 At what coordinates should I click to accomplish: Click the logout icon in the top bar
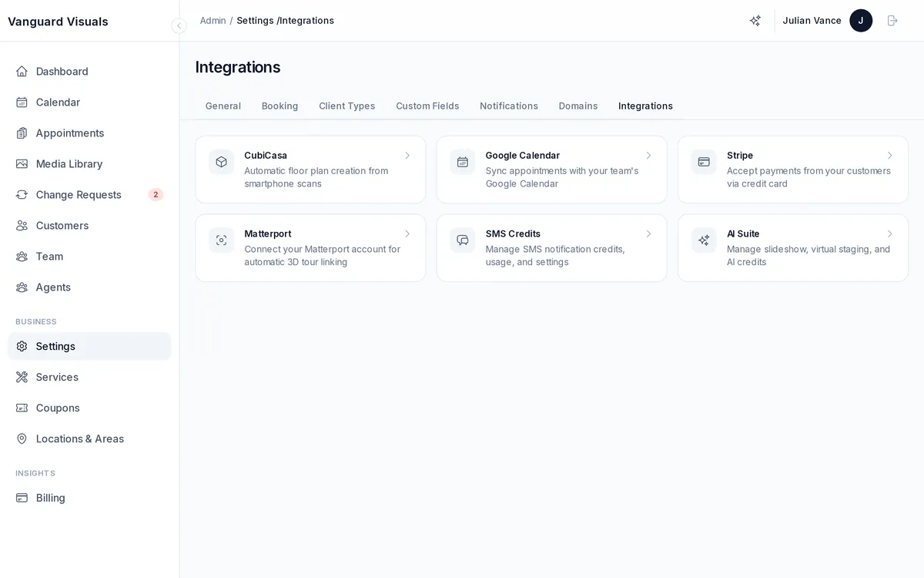pos(892,21)
